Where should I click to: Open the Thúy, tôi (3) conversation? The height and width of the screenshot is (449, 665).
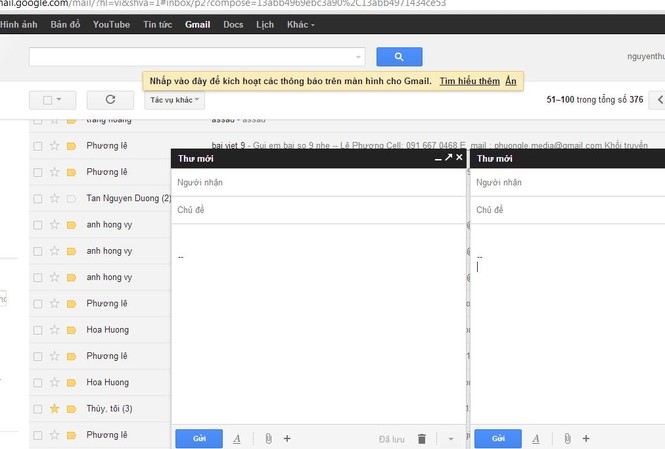pos(109,409)
